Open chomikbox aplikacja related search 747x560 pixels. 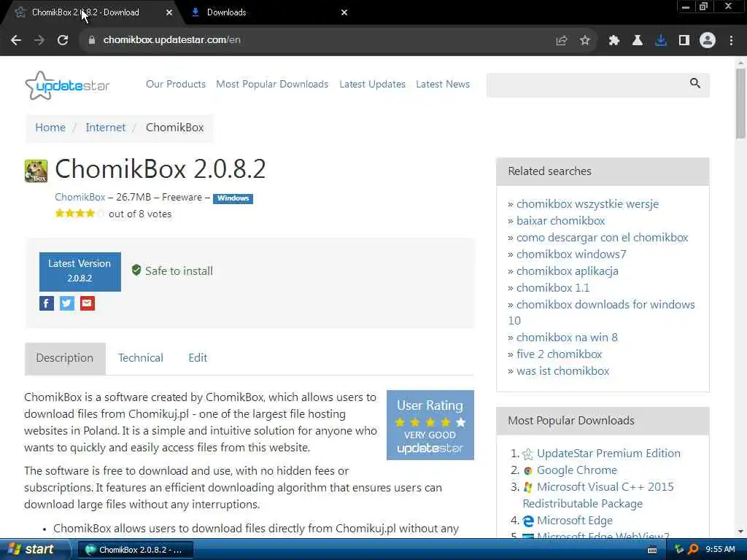point(568,271)
